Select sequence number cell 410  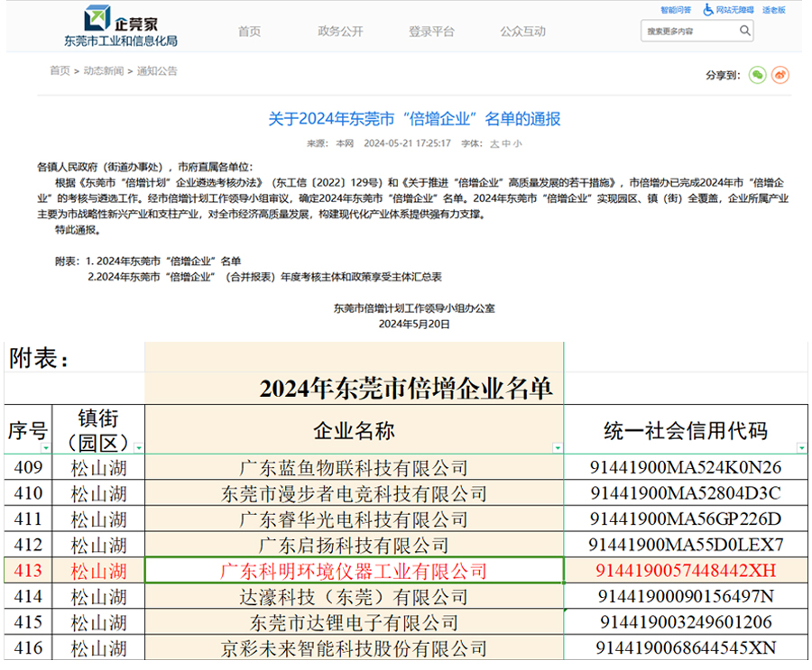coord(28,493)
